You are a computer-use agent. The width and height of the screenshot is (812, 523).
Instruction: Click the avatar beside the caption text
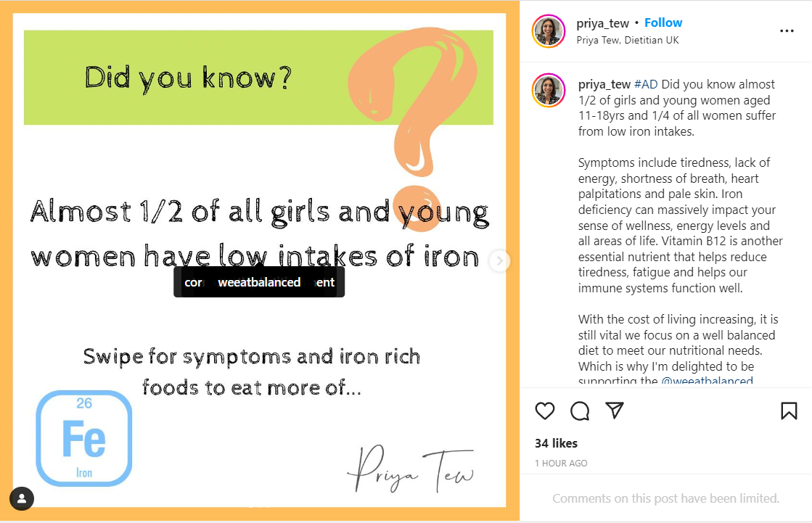[x=549, y=91]
